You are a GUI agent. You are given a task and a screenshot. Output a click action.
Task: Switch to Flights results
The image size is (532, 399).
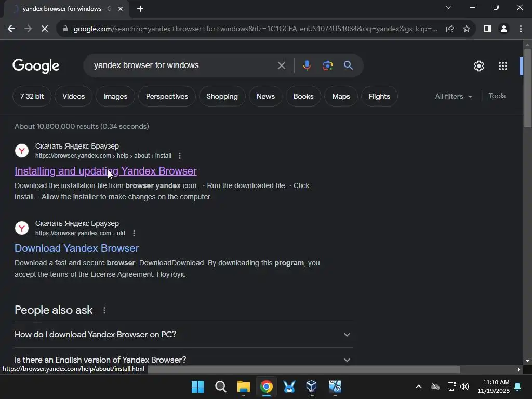click(x=379, y=96)
